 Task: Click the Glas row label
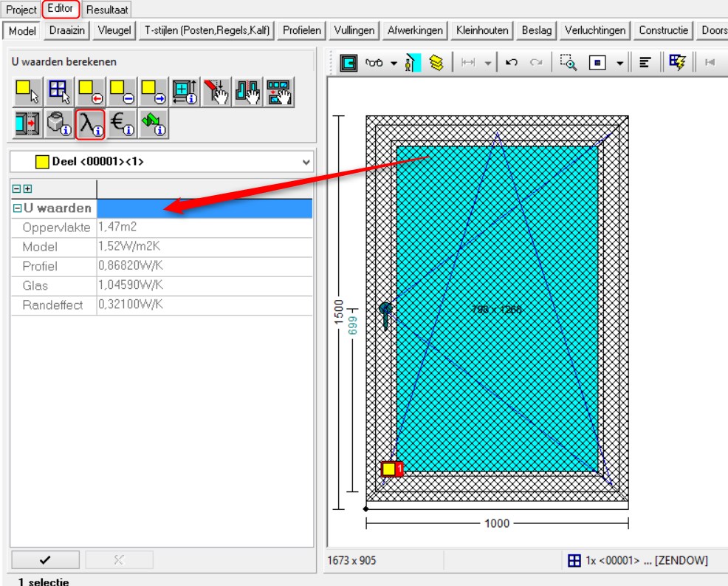click(35, 286)
